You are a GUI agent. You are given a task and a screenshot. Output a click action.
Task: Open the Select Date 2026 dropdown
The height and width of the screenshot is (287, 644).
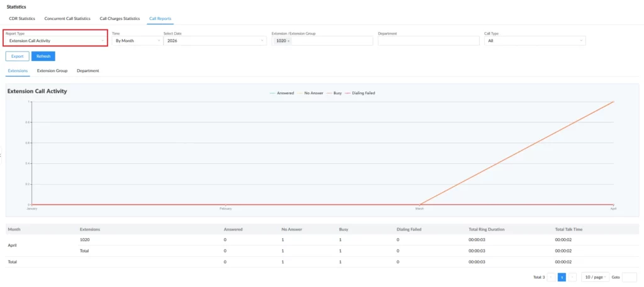pyautogui.click(x=215, y=41)
